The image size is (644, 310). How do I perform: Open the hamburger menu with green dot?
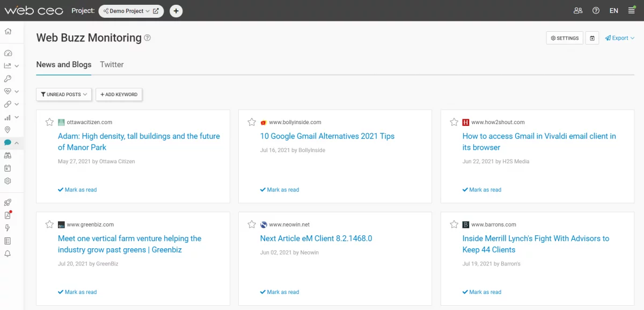coord(632,10)
